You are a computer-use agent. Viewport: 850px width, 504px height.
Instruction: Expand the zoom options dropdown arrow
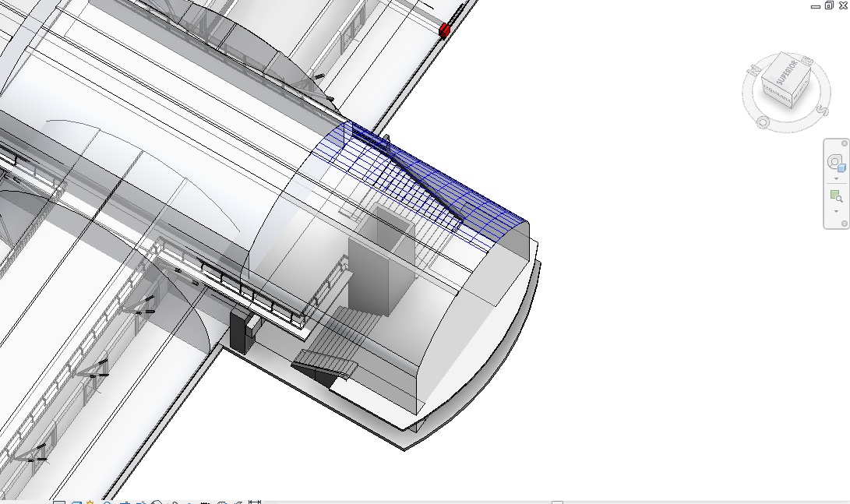[836, 211]
